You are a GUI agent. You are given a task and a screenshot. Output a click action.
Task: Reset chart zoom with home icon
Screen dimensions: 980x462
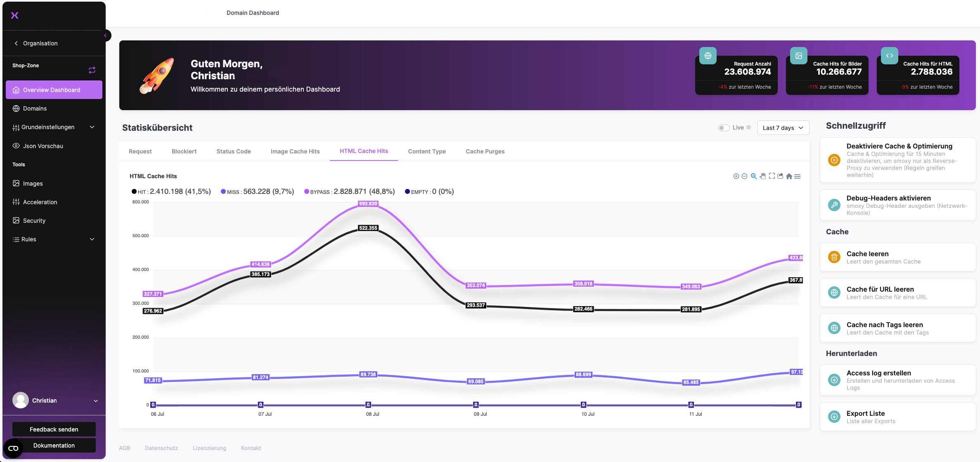coord(789,176)
